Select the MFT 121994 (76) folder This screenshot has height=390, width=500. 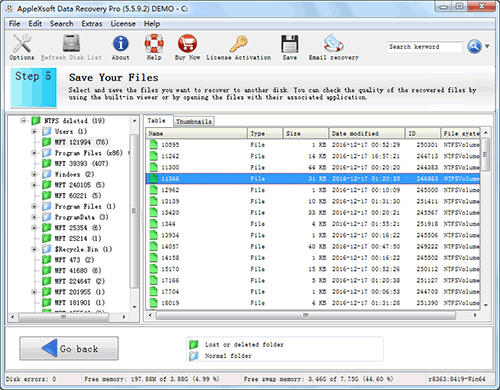pos(81,142)
